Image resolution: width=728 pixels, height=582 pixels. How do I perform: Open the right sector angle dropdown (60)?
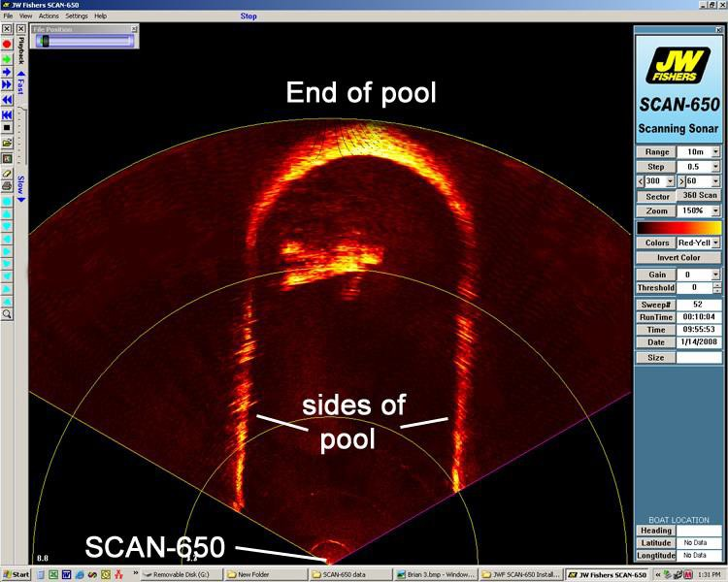point(715,181)
